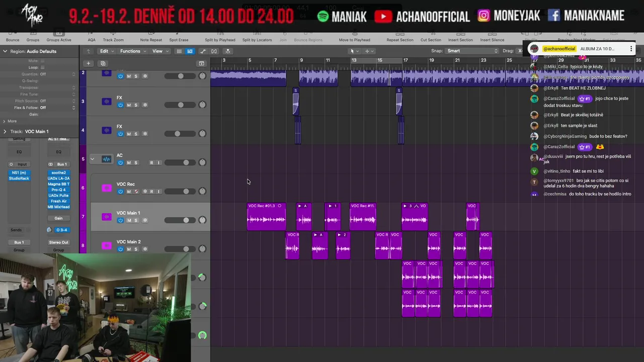Show the global tracks via header icon

point(201,63)
